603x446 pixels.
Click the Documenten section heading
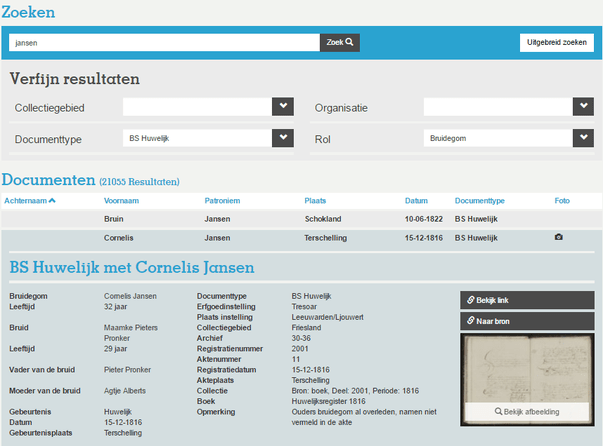pos(48,180)
